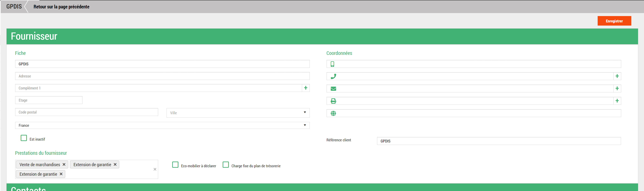Go to the GPDIS breadcrumb
Screen dimensions: 644x191
[x=14, y=7]
